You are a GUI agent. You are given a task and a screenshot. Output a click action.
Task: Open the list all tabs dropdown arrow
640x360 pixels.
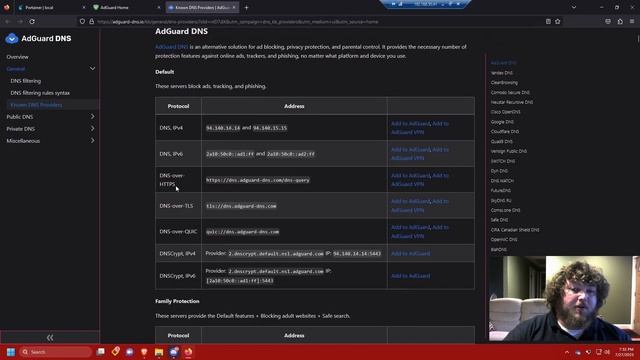click(573, 7)
